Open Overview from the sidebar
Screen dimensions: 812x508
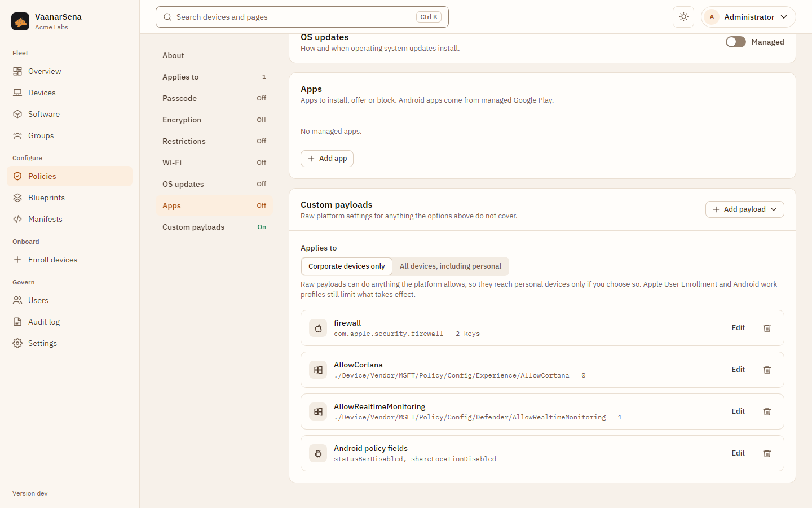point(69,71)
